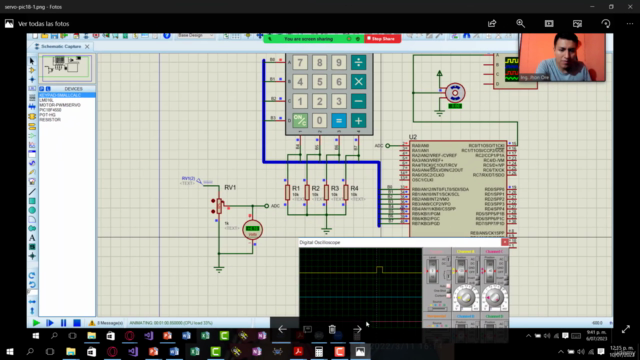
Task: Stop the Proteus simulation
Action: 77,323
